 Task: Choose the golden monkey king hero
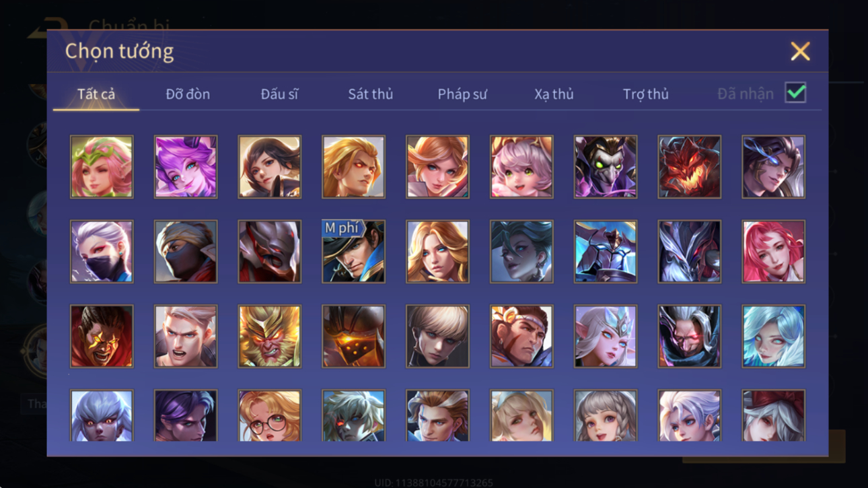(x=269, y=337)
